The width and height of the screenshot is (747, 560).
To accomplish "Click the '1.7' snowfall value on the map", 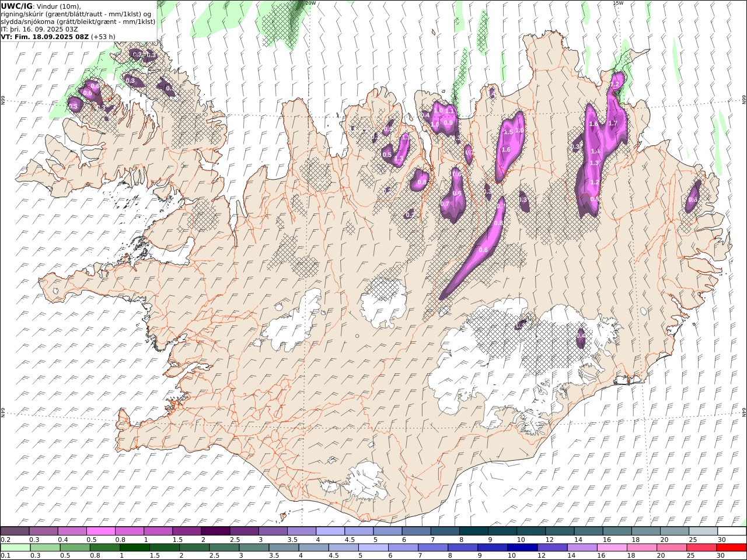I will tap(613, 124).
